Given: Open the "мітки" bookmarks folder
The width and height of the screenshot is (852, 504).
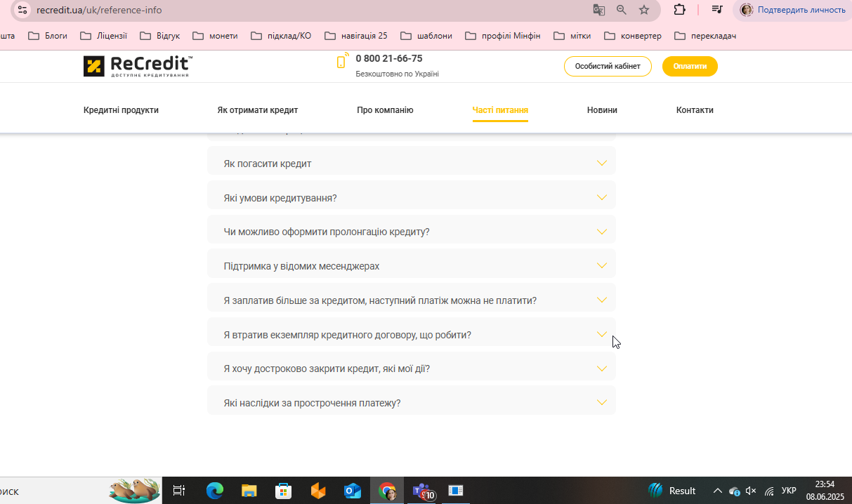Looking at the screenshot, I should pos(572,36).
